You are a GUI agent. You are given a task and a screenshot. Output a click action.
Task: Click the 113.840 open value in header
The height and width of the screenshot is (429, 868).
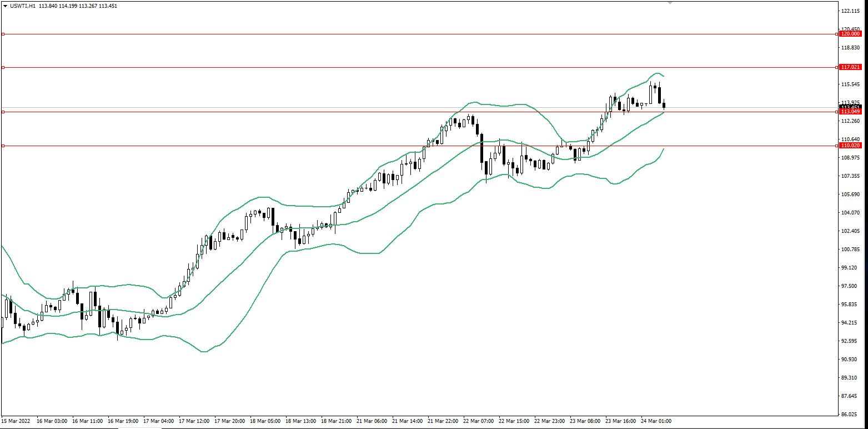(48, 6)
